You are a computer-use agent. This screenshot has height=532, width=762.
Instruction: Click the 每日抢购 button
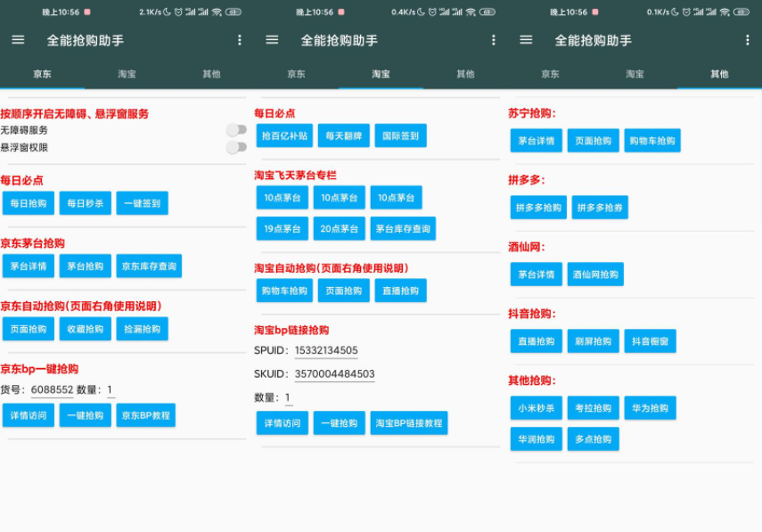pyautogui.click(x=29, y=203)
